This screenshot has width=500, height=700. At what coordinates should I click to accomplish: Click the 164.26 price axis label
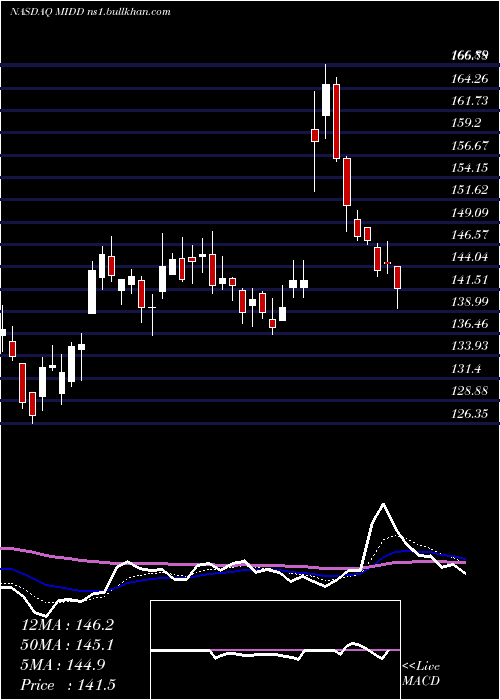click(x=469, y=79)
